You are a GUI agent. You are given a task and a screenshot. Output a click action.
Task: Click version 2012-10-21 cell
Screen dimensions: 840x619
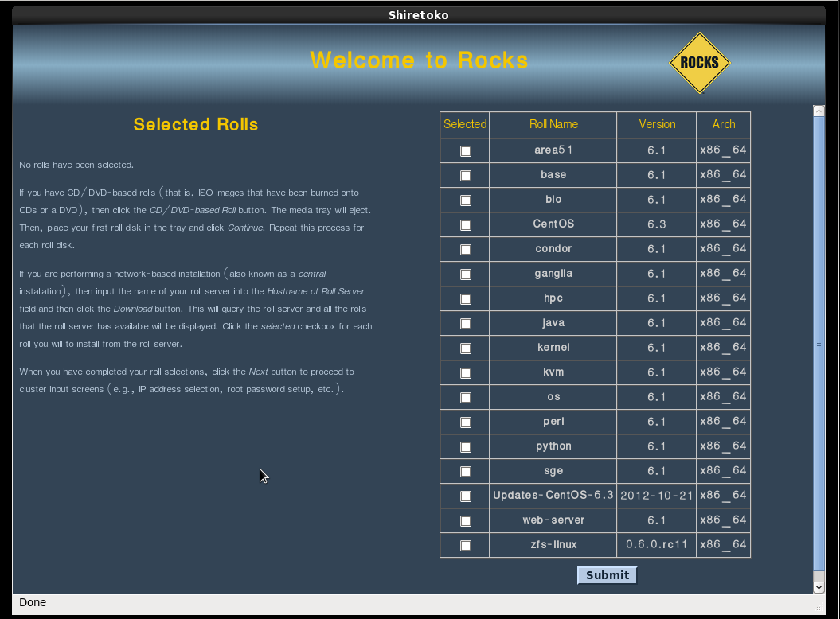(x=657, y=495)
